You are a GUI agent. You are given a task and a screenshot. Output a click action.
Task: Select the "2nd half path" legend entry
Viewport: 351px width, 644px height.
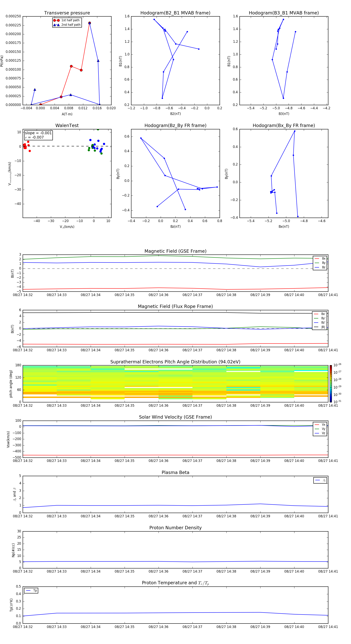pos(67,25)
